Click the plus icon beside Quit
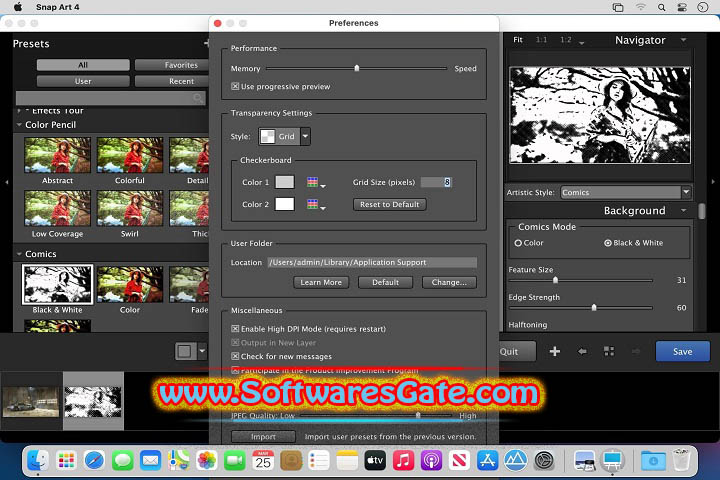This screenshot has height=480, width=720. 555,351
